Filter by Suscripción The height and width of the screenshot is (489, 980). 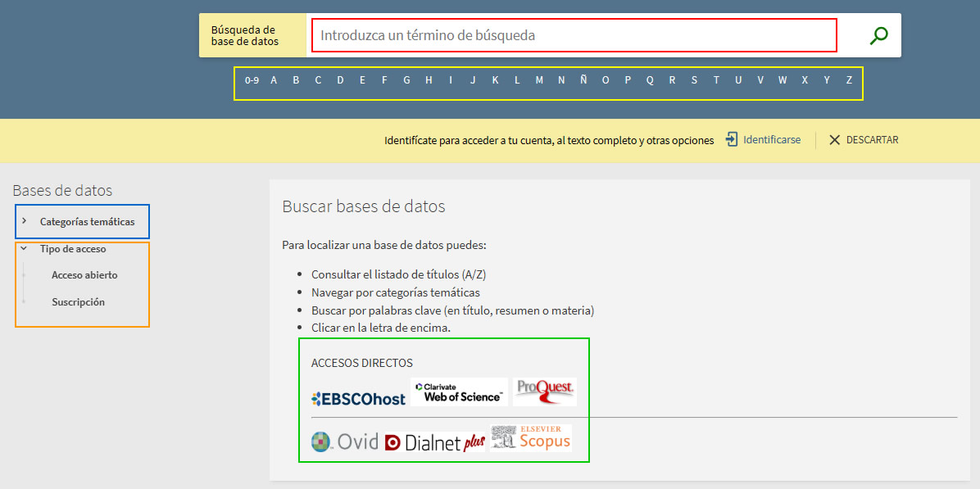pos(78,302)
